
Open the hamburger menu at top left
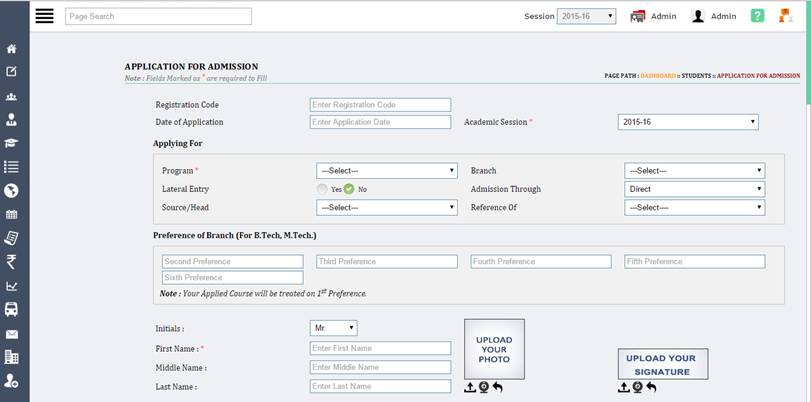click(x=44, y=16)
